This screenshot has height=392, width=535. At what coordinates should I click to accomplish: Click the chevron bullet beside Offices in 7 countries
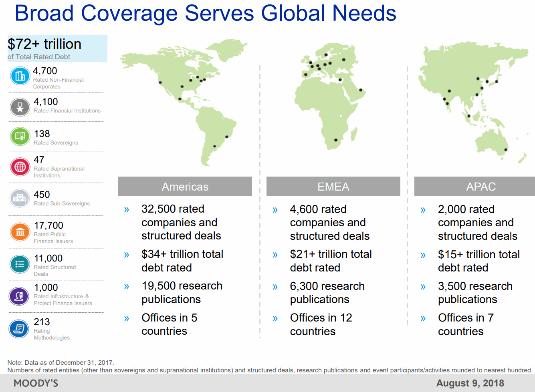[423, 318]
